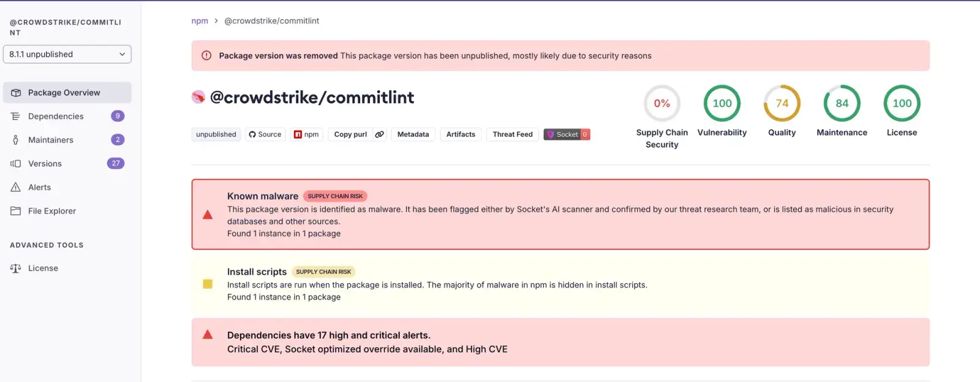The width and height of the screenshot is (980, 382).
Task: Open the Metadata button
Action: (413, 134)
